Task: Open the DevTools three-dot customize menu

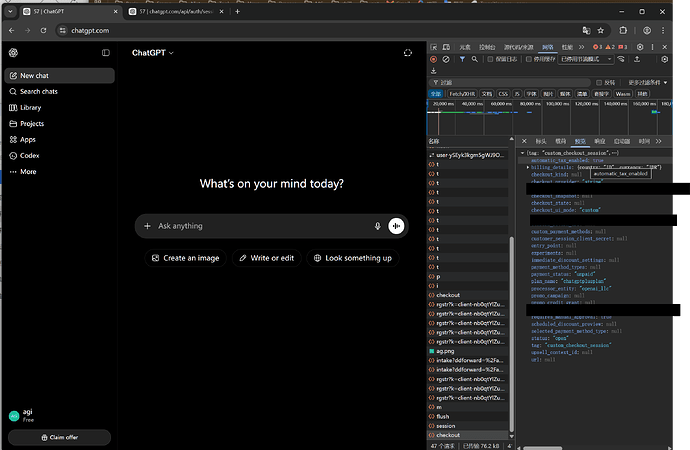Action: pyautogui.click(x=652, y=47)
